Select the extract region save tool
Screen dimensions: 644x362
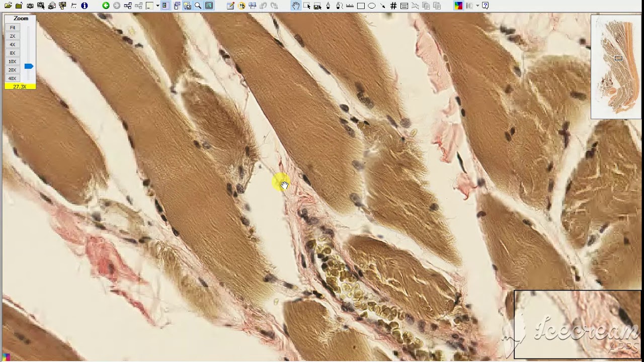tap(317, 6)
